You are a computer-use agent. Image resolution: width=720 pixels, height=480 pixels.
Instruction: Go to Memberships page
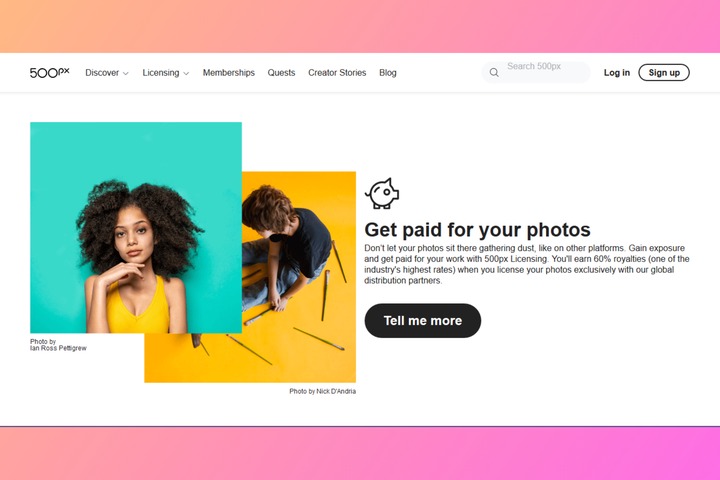229,73
